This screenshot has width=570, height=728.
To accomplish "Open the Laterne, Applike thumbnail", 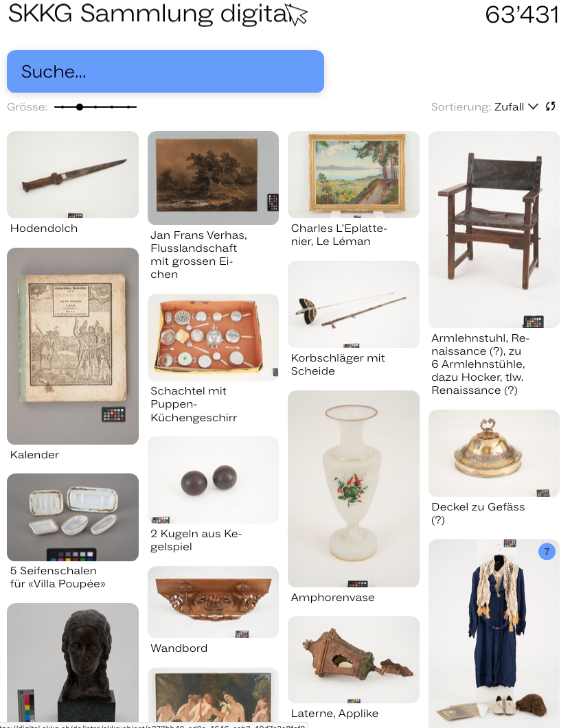I will pyautogui.click(x=354, y=660).
